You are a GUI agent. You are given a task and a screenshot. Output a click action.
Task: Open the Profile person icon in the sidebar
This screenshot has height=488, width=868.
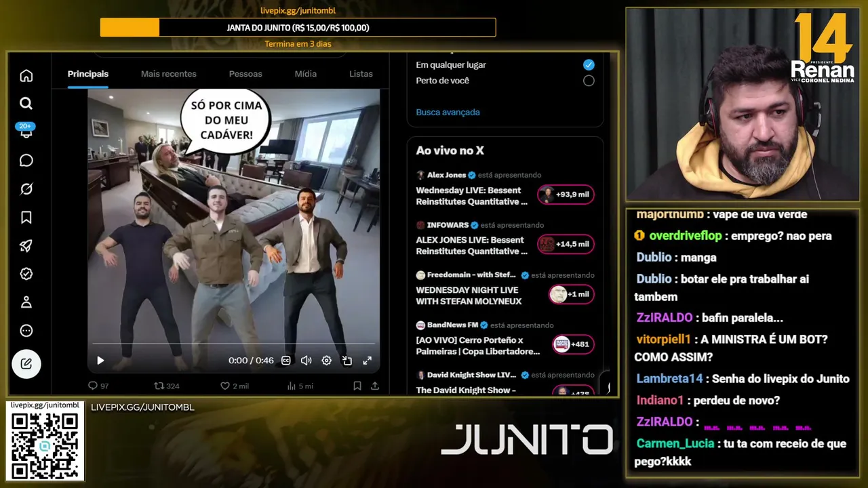(26, 302)
